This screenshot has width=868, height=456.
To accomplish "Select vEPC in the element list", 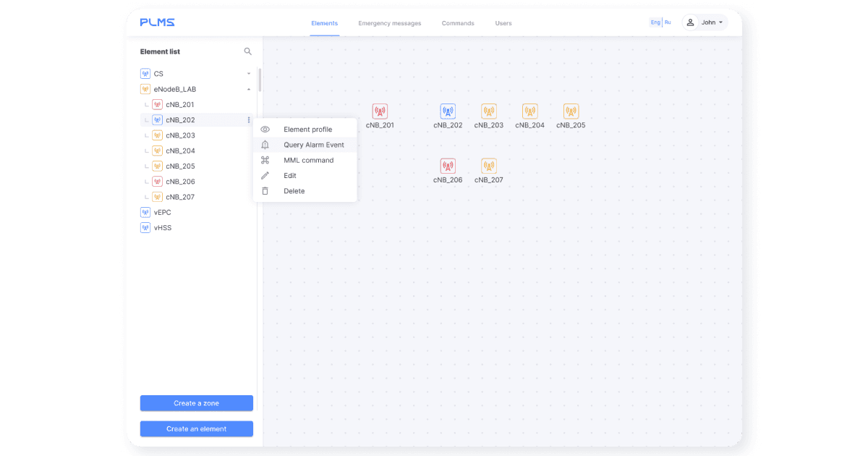I will pyautogui.click(x=162, y=212).
